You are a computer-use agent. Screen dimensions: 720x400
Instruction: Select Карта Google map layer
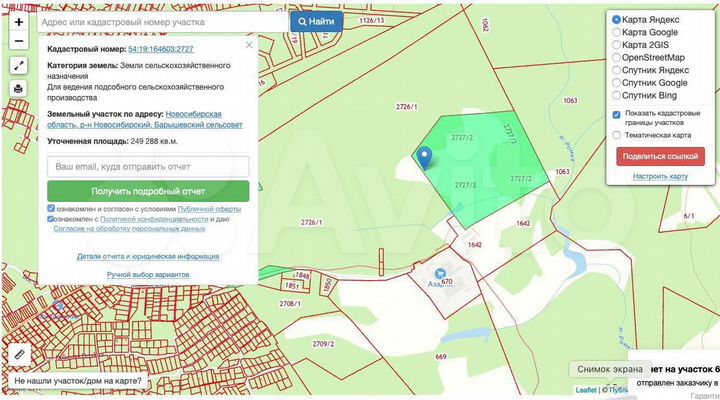616,33
